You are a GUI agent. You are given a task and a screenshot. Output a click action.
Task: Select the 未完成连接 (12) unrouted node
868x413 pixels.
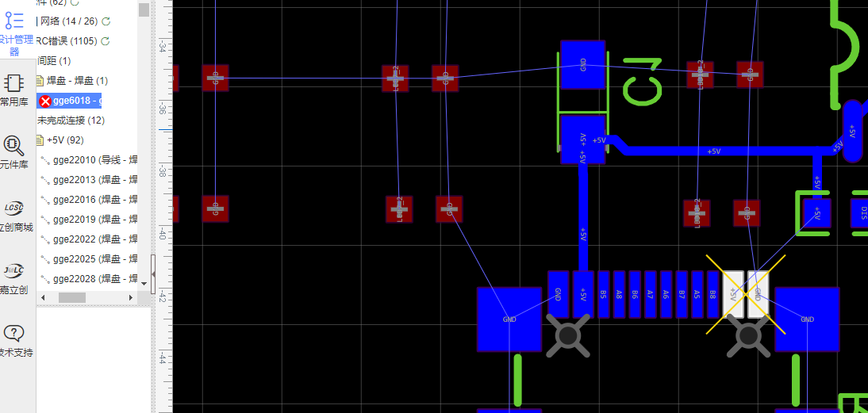pyautogui.click(x=71, y=120)
